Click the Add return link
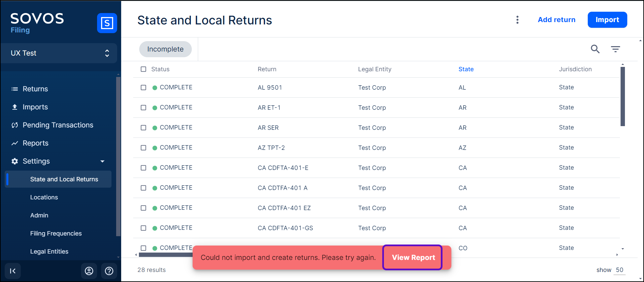 coord(556,20)
